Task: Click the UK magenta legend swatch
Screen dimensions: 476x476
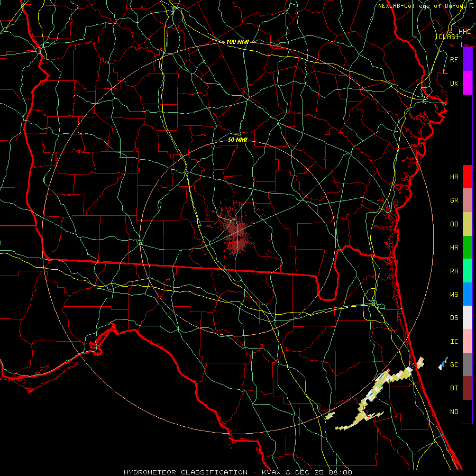Action: point(467,83)
